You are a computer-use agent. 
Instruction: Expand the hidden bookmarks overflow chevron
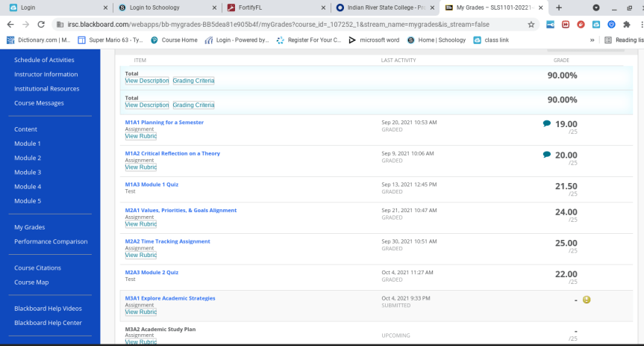[x=593, y=40]
